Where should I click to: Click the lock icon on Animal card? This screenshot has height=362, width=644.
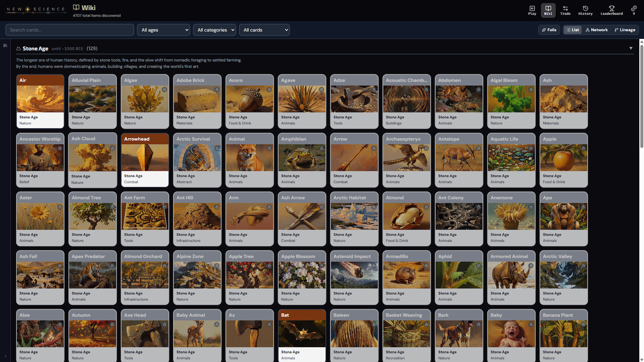pyautogui.click(x=269, y=148)
